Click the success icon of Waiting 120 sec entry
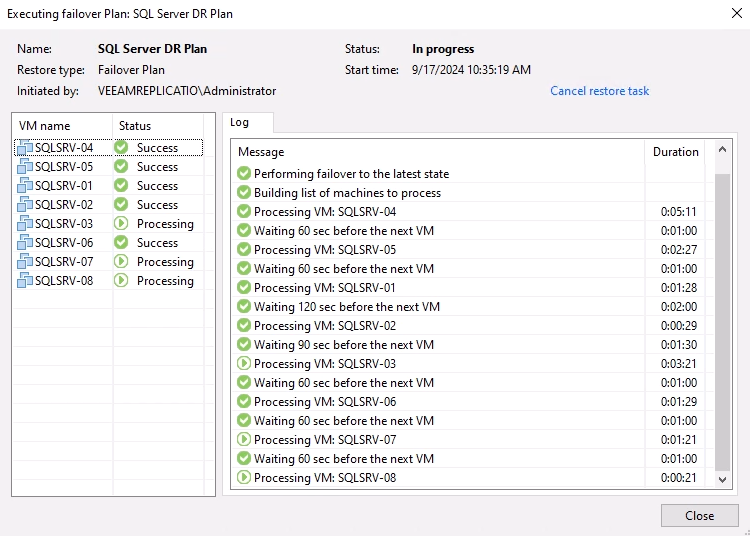 tap(244, 307)
